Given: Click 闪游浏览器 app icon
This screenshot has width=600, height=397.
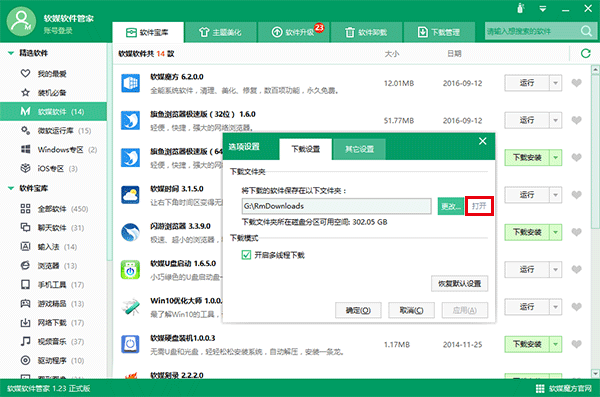Looking at the screenshot, I should pyautogui.click(x=130, y=232).
